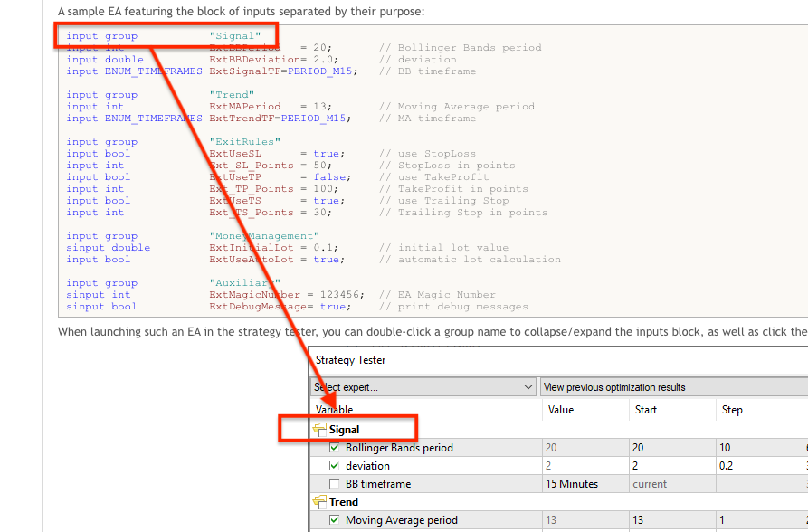Click Start value 20 for Bollinger Bands period

(638, 448)
